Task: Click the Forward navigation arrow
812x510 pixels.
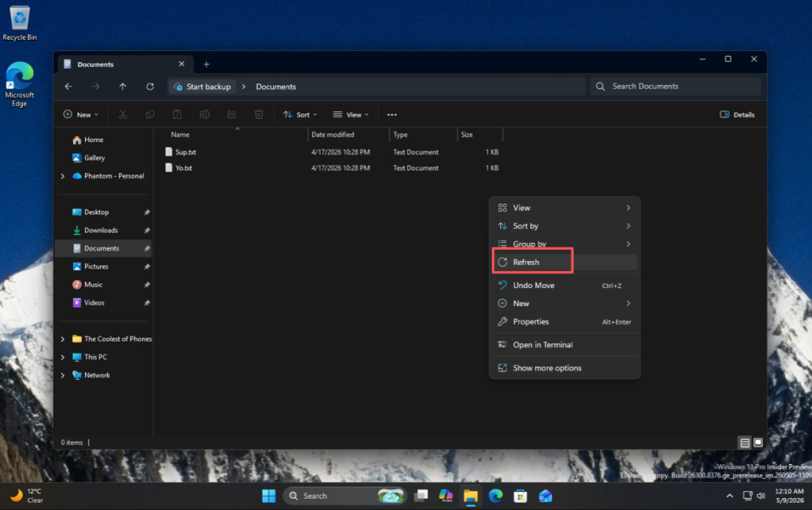Action: pyautogui.click(x=95, y=87)
